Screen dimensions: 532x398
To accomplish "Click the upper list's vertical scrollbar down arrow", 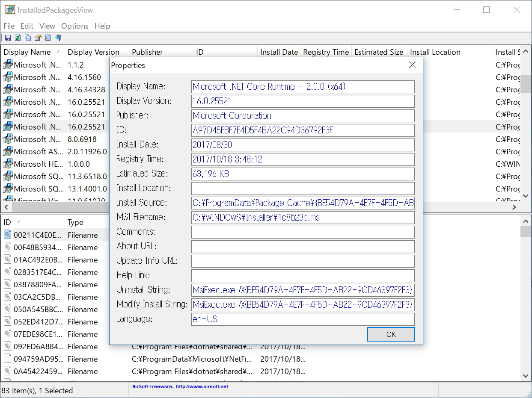I will [526, 196].
